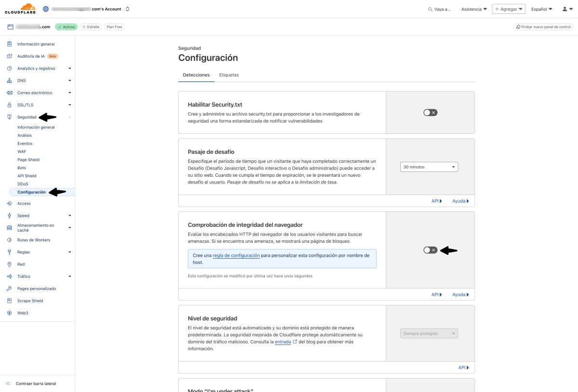This screenshot has width=578, height=392.
Task: Change language via Español dropdown
Action: (541, 9)
